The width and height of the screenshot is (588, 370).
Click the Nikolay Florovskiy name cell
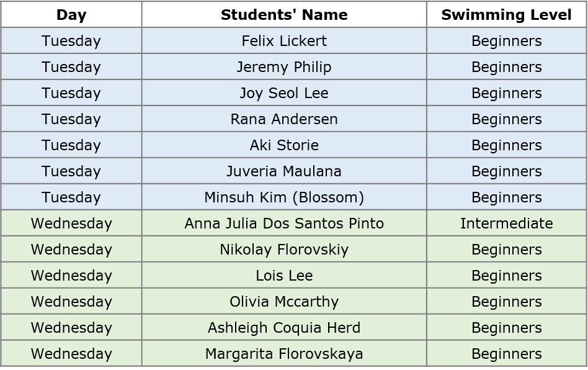284,250
